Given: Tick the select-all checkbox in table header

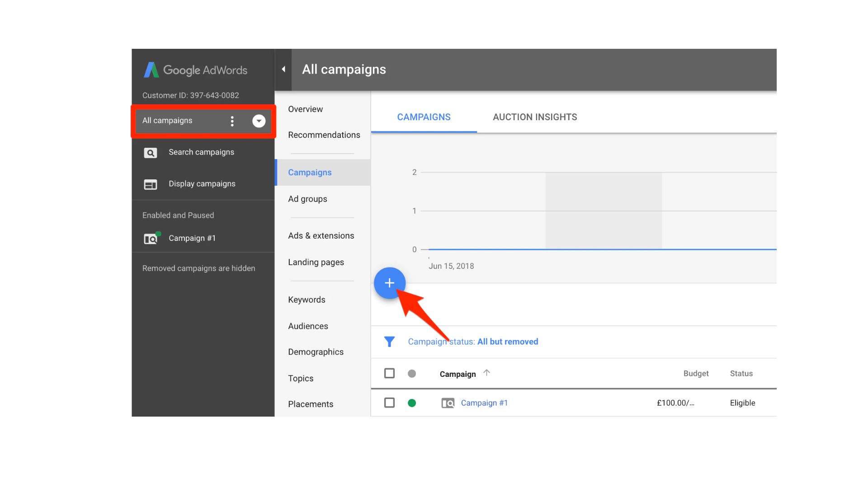Looking at the screenshot, I should 389,373.
